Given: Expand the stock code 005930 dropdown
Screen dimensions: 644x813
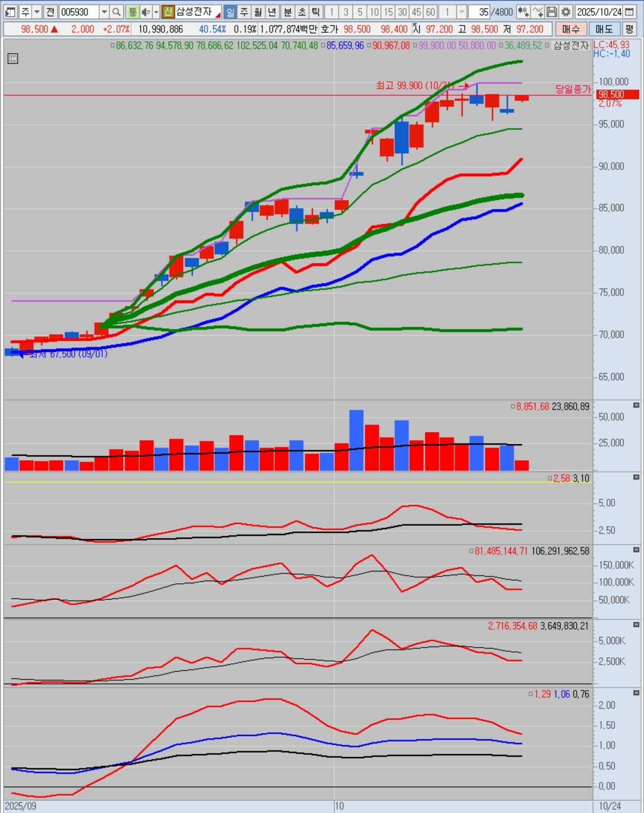Looking at the screenshot, I should (104, 12).
